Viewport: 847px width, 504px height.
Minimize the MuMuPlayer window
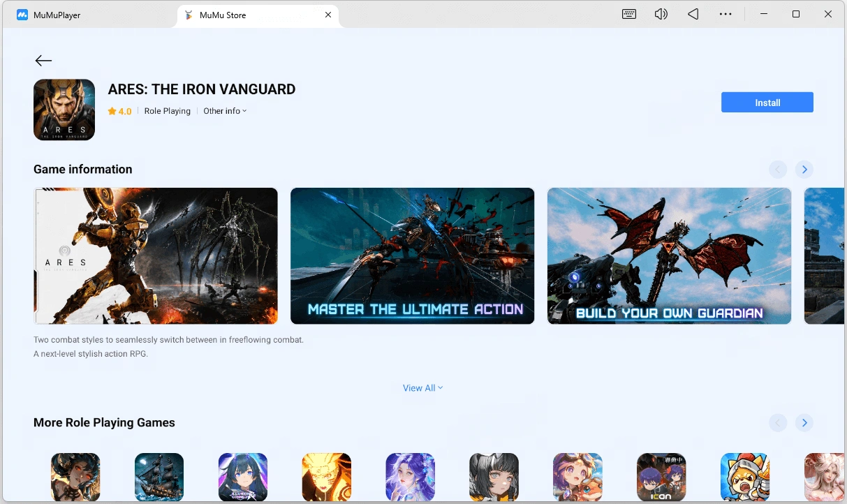pos(763,14)
